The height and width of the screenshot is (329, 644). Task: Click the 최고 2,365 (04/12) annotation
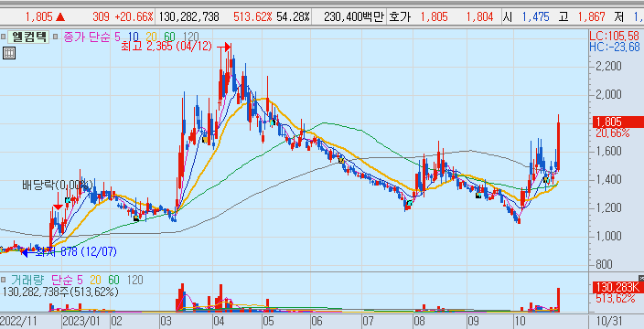(166, 47)
